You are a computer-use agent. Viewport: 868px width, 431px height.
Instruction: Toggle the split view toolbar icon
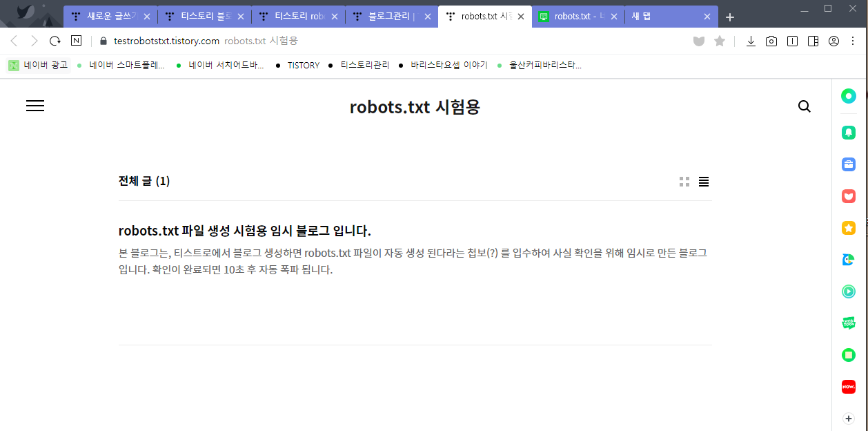coord(792,41)
